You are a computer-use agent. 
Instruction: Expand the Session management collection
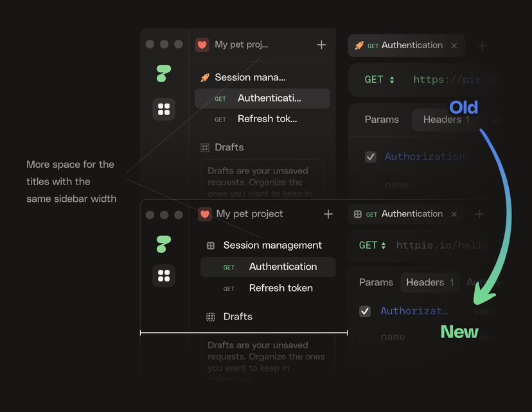click(272, 245)
